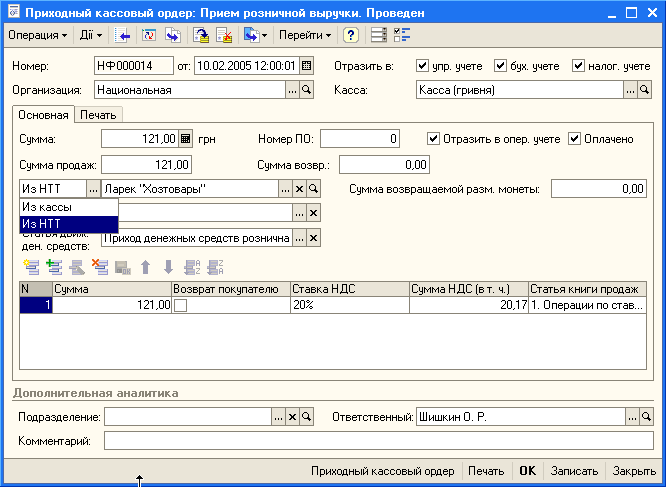Open selection in the field below Ларек
This screenshot has height=487, width=666.
[299, 213]
